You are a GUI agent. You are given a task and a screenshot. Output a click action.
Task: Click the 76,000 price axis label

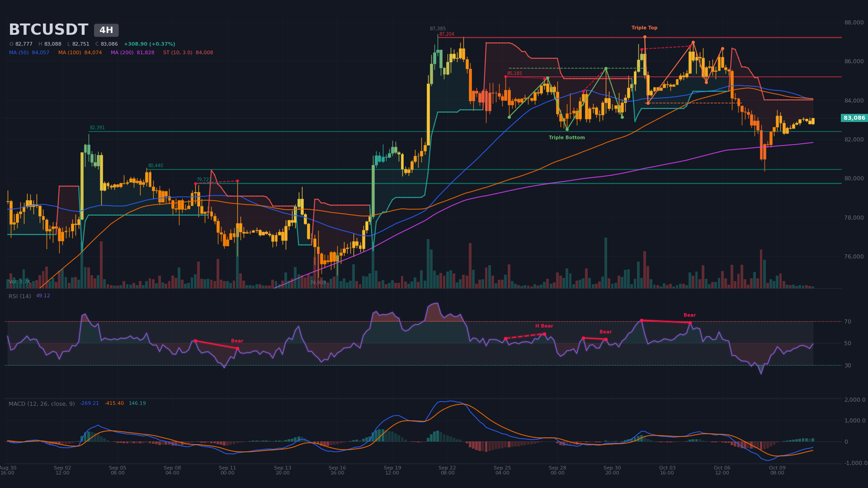(x=854, y=256)
